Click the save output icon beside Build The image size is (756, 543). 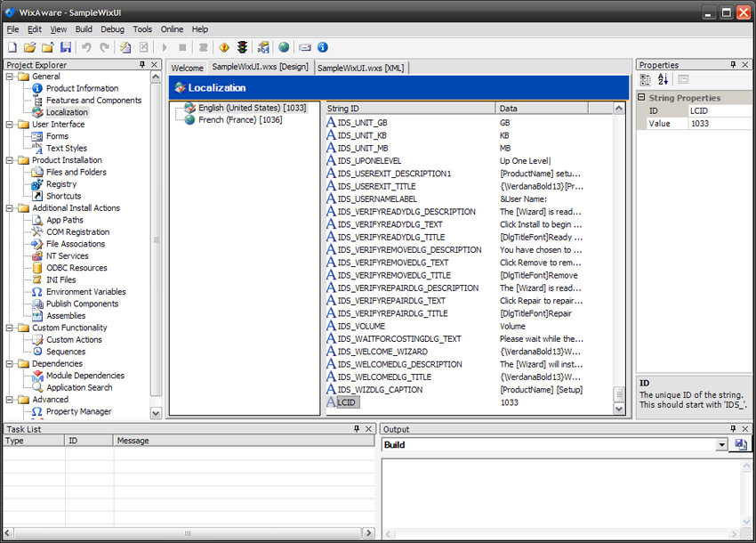(x=741, y=444)
